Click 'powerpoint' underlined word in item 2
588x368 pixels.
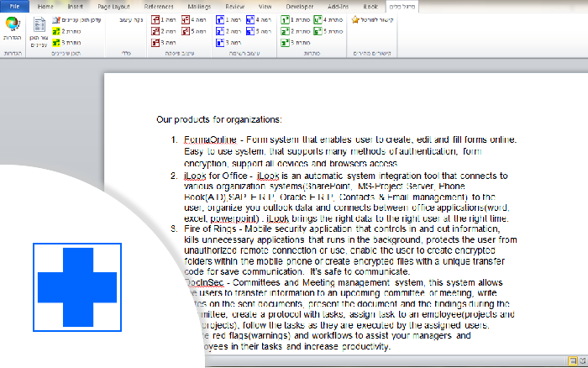click(234, 218)
